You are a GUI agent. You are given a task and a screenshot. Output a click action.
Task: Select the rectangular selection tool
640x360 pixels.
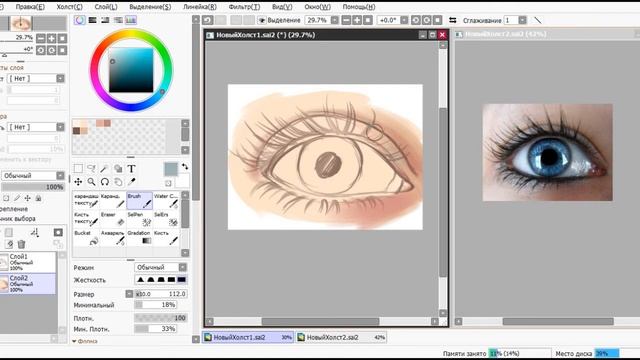(78, 168)
